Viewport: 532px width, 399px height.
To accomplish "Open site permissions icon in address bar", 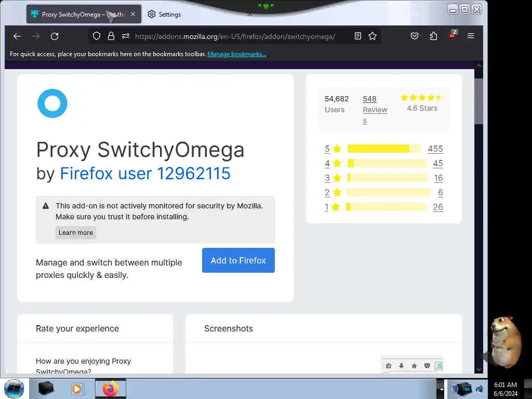I will [x=126, y=36].
